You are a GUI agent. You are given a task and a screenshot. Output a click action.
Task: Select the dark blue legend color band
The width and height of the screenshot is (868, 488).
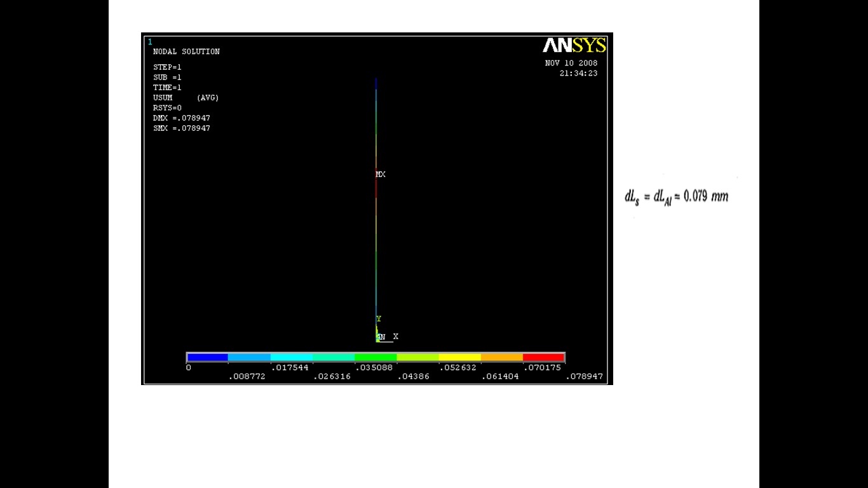click(207, 358)
